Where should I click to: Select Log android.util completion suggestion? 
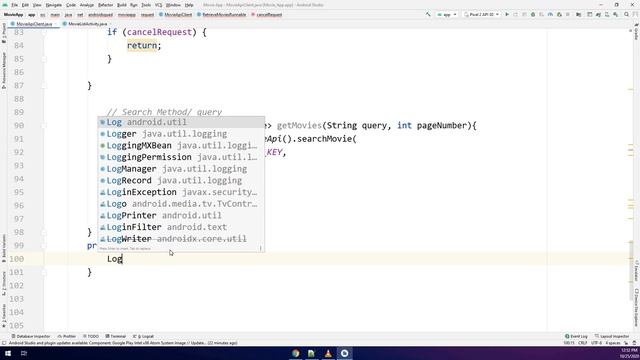tap(181, 122)
